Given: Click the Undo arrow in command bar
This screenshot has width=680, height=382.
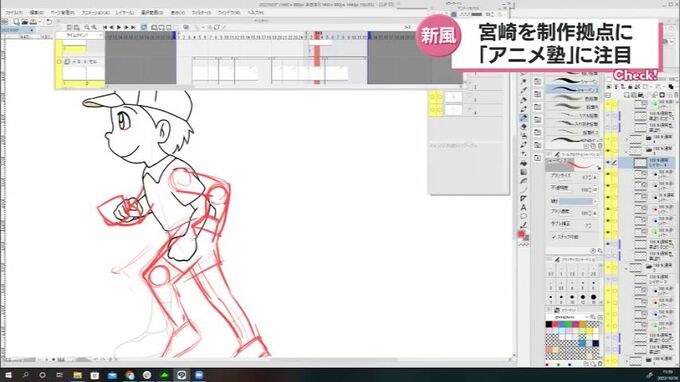Looking at the screenshot, I should point(49,22).
